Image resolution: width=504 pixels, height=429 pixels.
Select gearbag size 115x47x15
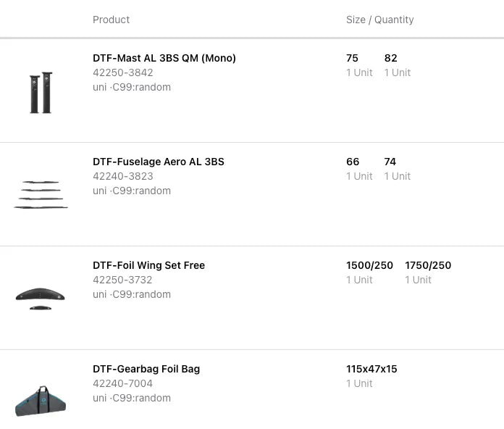371,369
